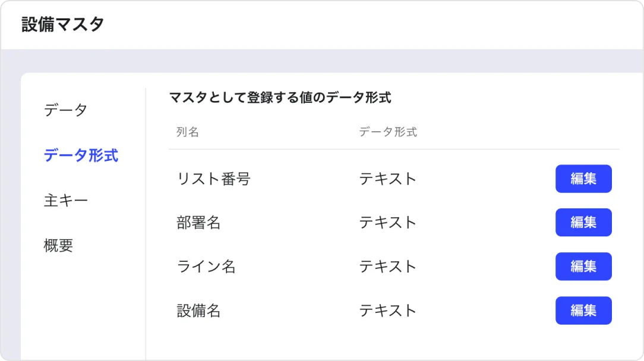The width and height of the screenshot is (644, 361).
Task: Click 編集 button for リスト番号 row
Action: pyautogui.click(x=583, y=179)
